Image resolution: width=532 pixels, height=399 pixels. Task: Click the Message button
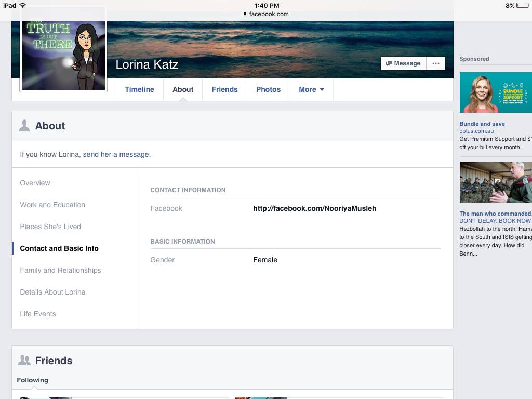tap(403, 63)
